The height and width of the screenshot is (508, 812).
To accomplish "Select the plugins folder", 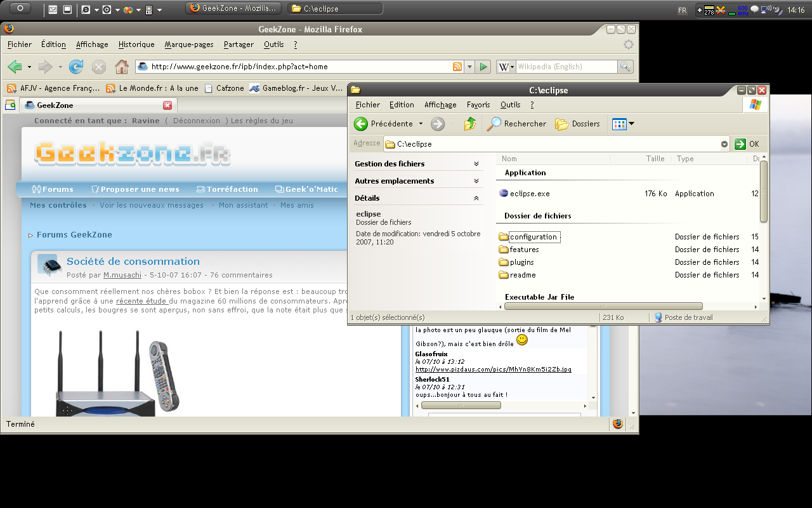I will tap(516, 262).
